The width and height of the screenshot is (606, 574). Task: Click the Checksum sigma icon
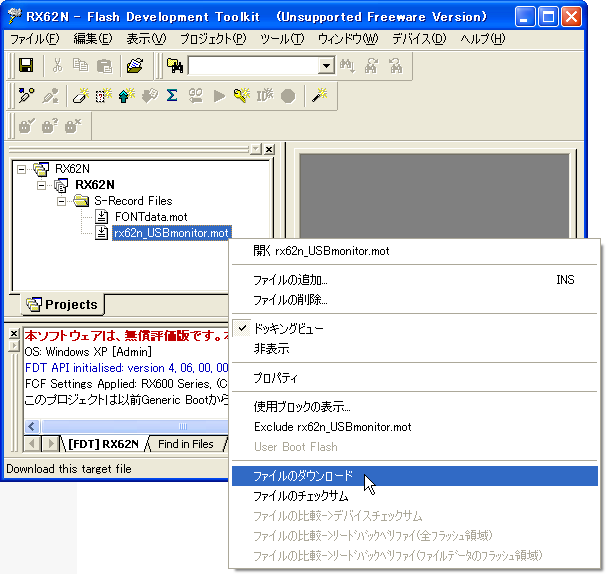point(172,95)
